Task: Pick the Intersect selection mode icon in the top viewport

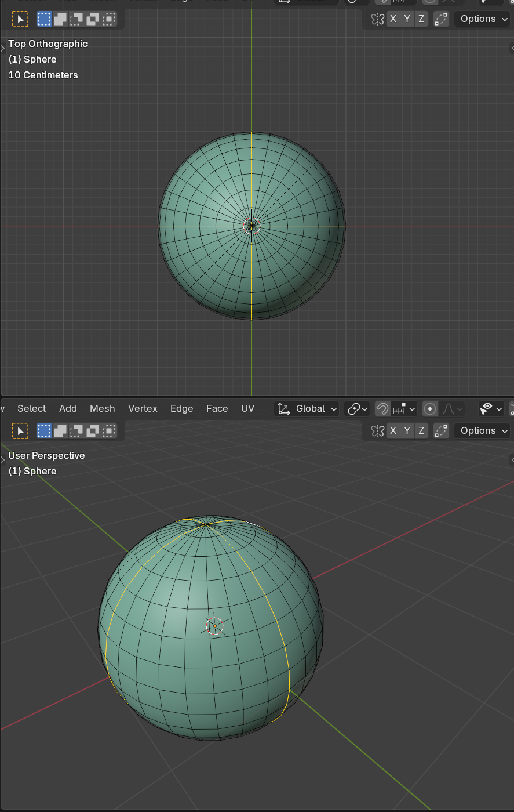Action: coord(109,19)
